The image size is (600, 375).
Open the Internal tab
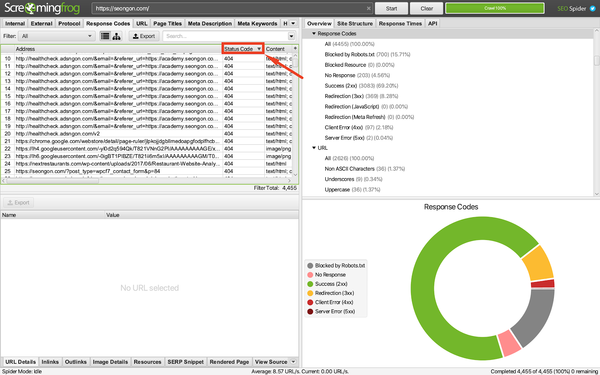[15, 23]
